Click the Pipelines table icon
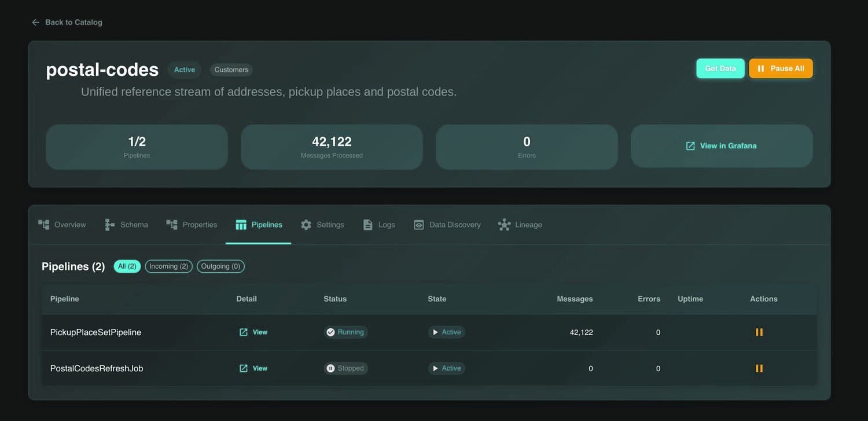The height and width of the screenshot is (421, 868). pyautogui.click(x=241, y=225)
